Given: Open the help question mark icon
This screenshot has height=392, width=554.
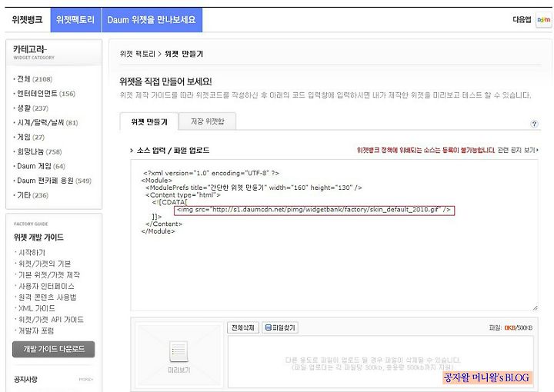Looking at the screenshot, I should point(534,124).
